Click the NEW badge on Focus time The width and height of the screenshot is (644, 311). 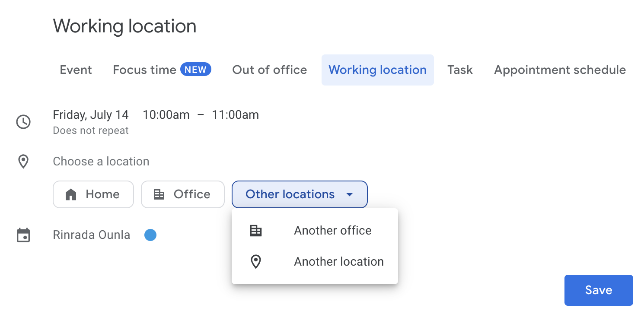coord(195,70)
